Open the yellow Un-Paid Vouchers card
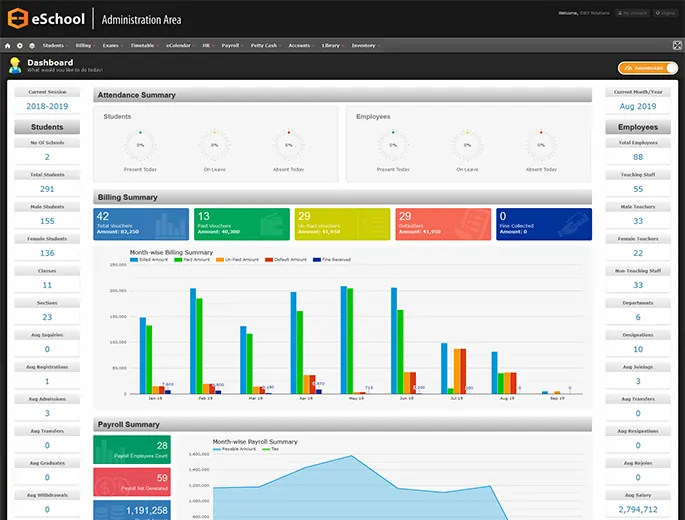Screen dimensions: 685x520 [x=342, y=224]
